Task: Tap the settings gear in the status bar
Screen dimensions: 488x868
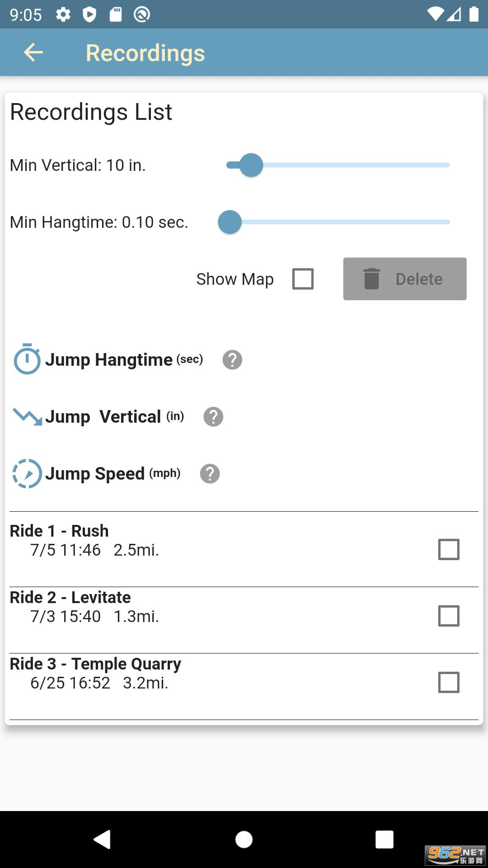Action: click(63, 14)
